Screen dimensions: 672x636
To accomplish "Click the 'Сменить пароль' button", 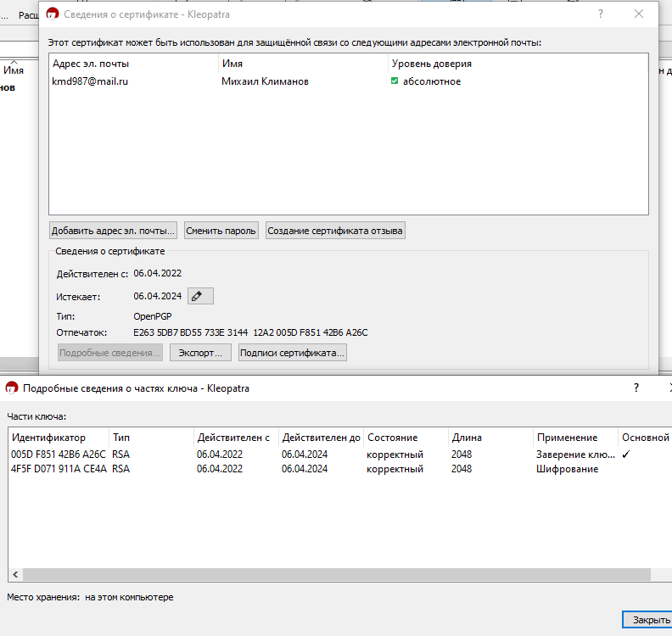I will click(x=221, y=231).
